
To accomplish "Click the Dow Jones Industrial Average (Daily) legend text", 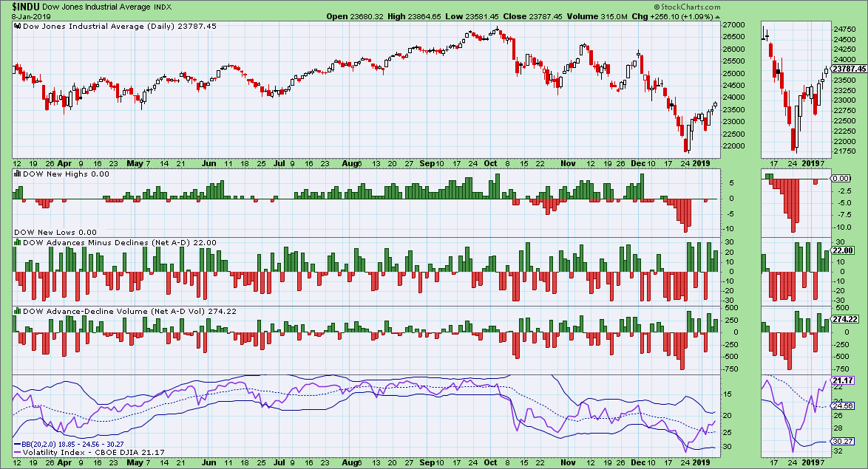I will (x=120, y=26).
